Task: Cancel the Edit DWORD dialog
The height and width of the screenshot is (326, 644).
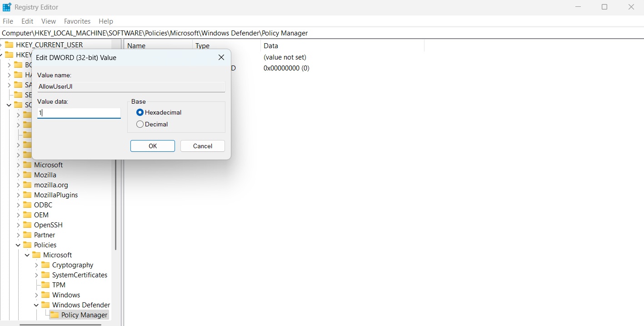Action: click(x=203, y=146)
